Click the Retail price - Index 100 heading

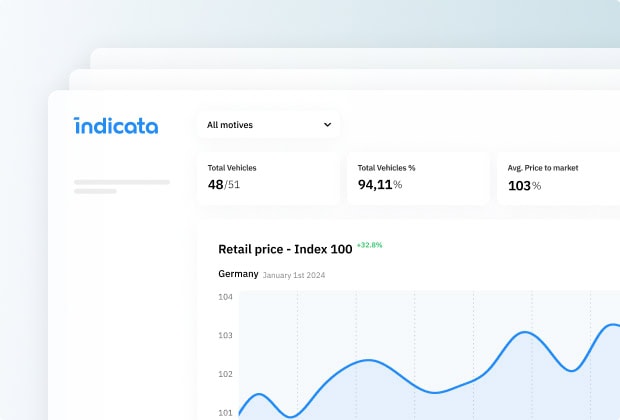[x=285, y=249]
